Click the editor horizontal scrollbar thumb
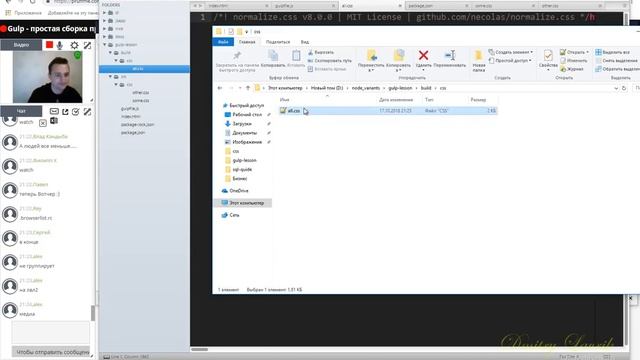 pos(200,349)
